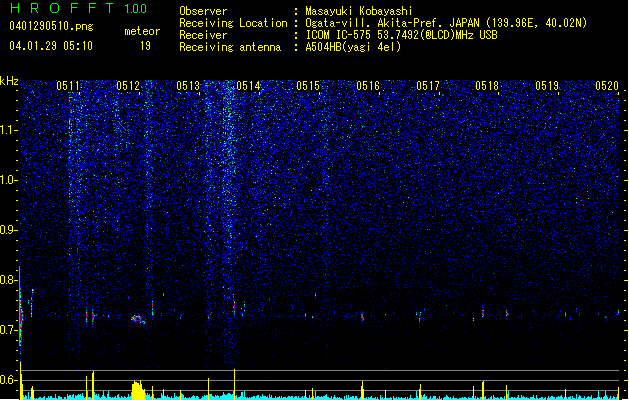Click the 0511 time marker
629x400 pixels.
click(68, 86)
